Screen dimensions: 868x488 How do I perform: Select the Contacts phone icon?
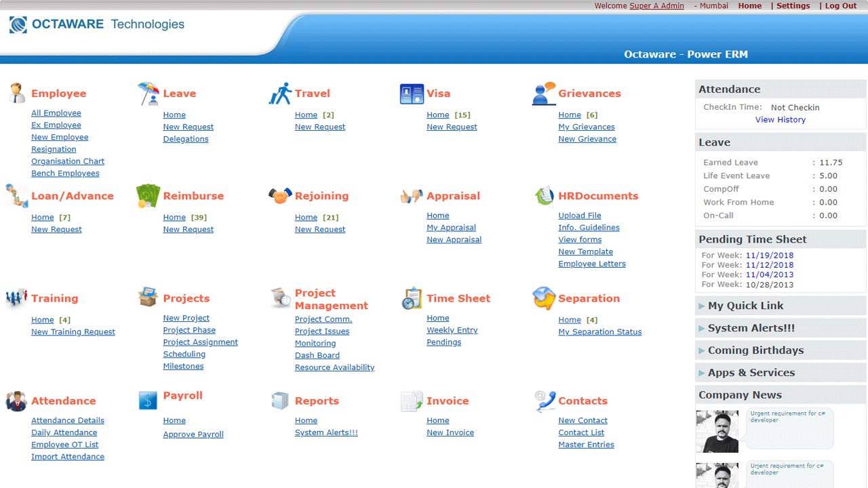544,401
